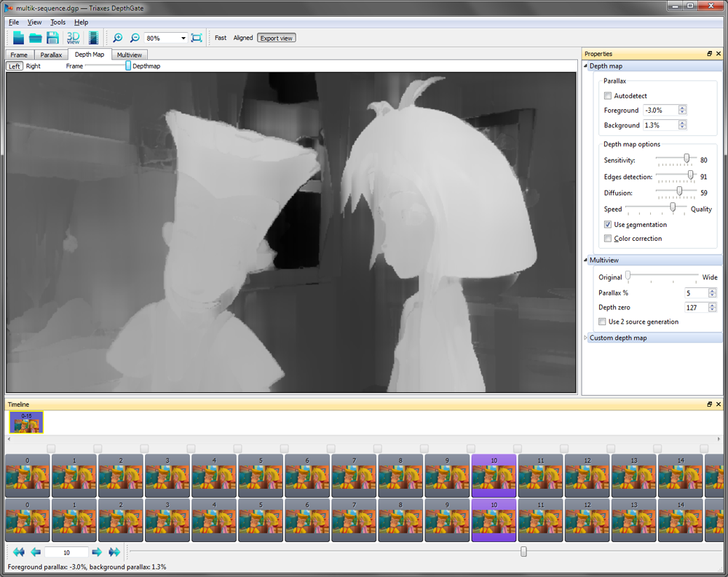This screenshot has width=728, height=577.
Task: Close the Properties panel
Action: click(x=719, y=54)
